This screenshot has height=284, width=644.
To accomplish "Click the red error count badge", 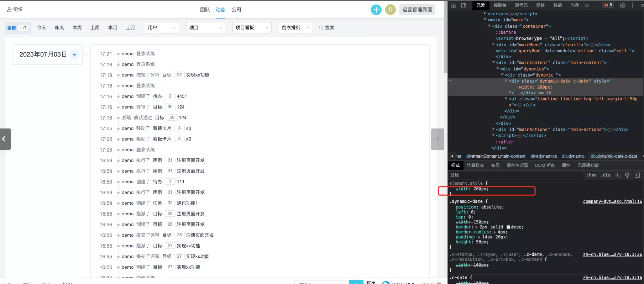I will [608, 5].
